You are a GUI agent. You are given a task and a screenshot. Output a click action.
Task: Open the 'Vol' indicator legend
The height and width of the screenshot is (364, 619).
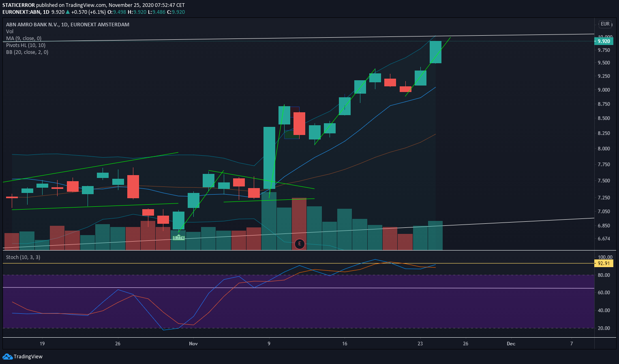pos(10,31)
